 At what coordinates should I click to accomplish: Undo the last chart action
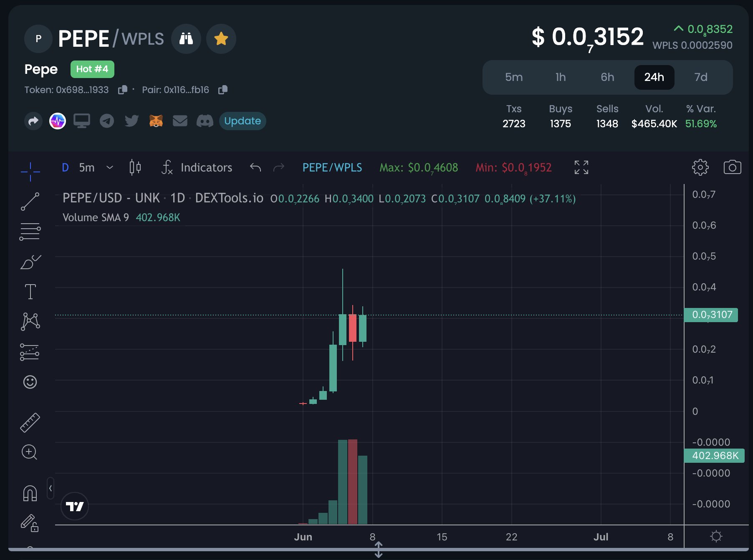pos(255,168)
